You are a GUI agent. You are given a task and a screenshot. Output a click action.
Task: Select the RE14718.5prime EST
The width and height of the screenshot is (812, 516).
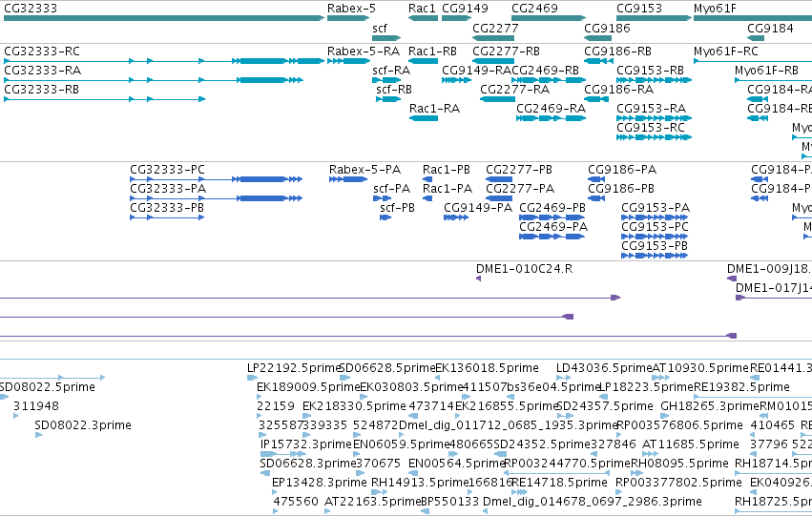[x=520, y=492]
